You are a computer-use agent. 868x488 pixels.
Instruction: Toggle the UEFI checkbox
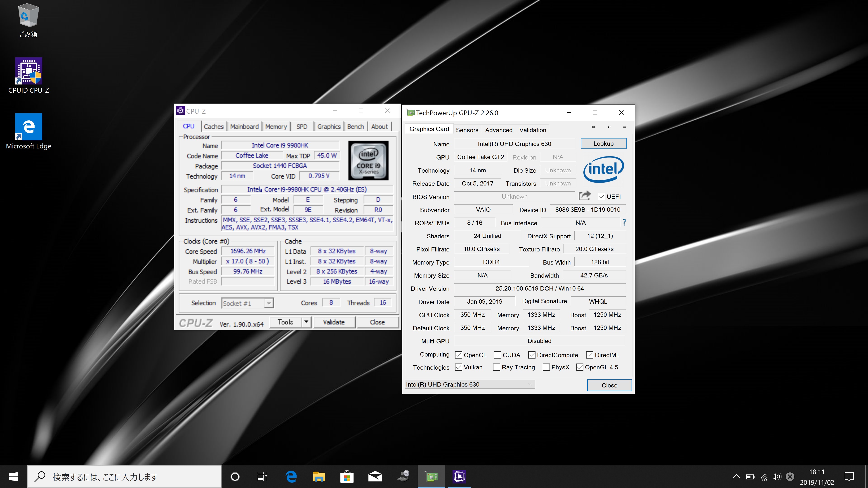(x=601, y=197)
